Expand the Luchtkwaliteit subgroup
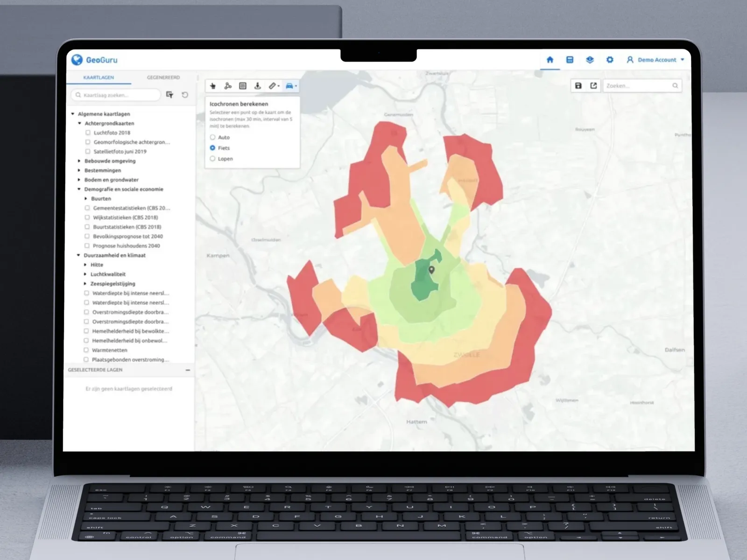The image size is (747, 560). 85,274
